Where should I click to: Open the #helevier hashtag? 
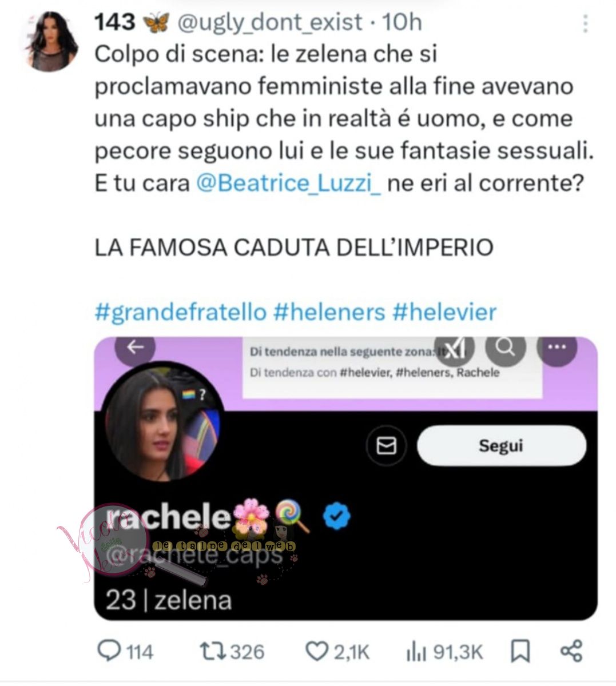pos(444,312)
